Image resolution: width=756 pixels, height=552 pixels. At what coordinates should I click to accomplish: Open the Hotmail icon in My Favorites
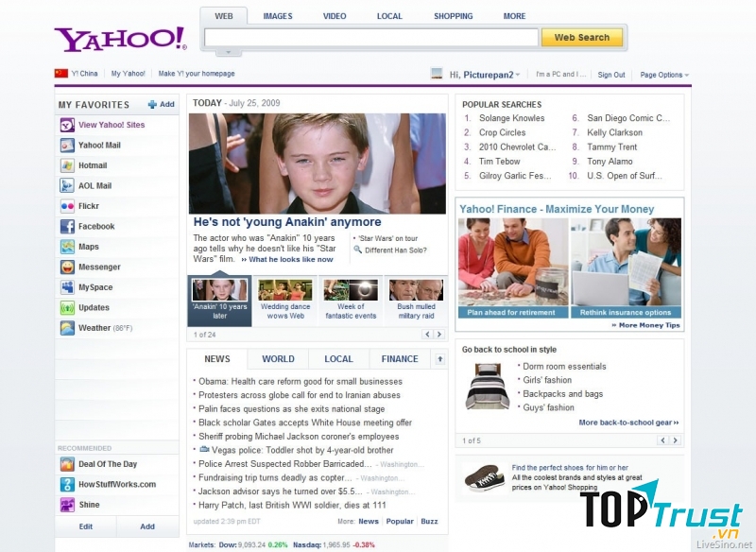(67, 165)
